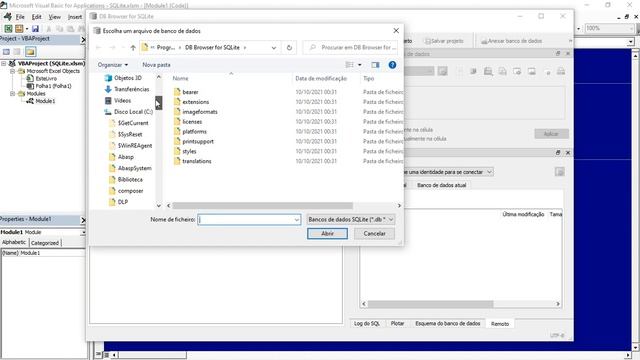This screenshot has height=360, width=640.
Task: Refresh the file dialog folder listing
Action: point(289,48)
